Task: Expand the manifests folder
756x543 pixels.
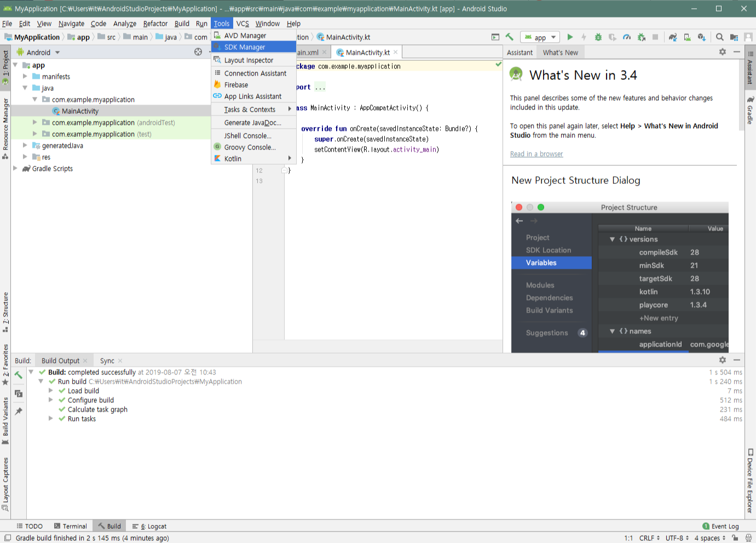Action: pos(25,77)
